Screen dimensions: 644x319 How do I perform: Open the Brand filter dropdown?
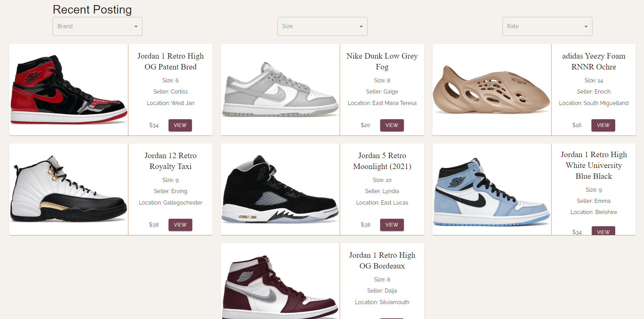click(x=97, y=26)
